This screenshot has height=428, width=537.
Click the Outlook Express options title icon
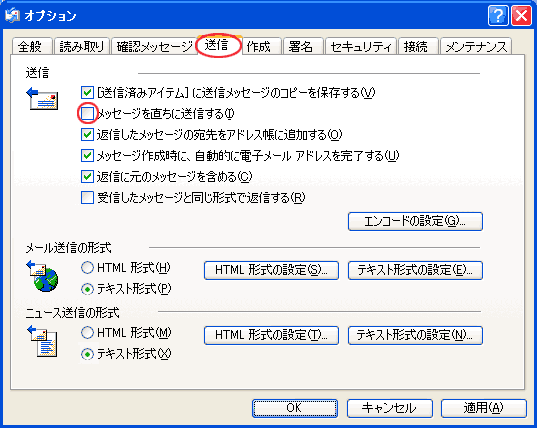tap(12, 15)
